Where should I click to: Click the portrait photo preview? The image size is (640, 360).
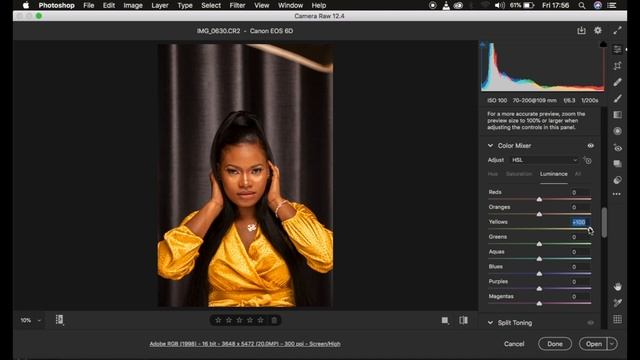pyautogui.click(x=245, y=175)
